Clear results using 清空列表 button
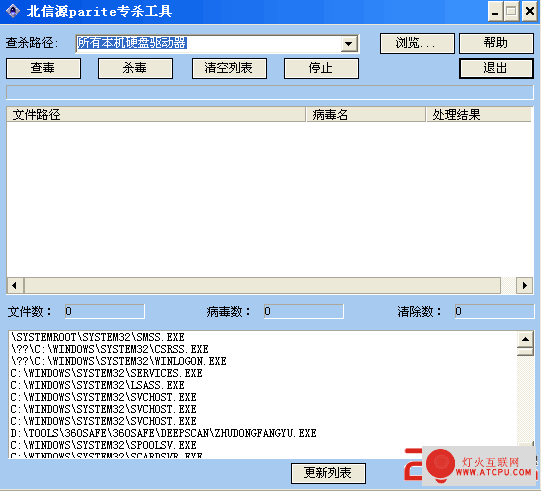This screenshot has height=491, width=541. pos(229,68)
